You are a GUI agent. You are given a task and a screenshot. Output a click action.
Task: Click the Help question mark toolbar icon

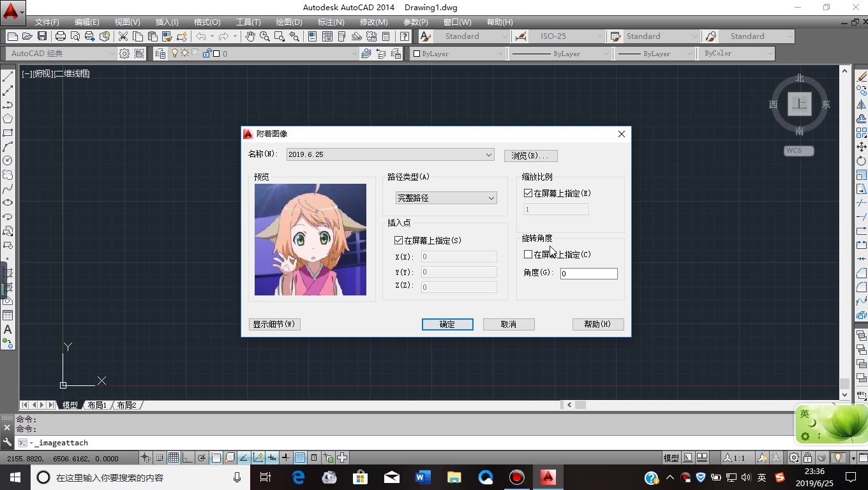click(405, 36)
